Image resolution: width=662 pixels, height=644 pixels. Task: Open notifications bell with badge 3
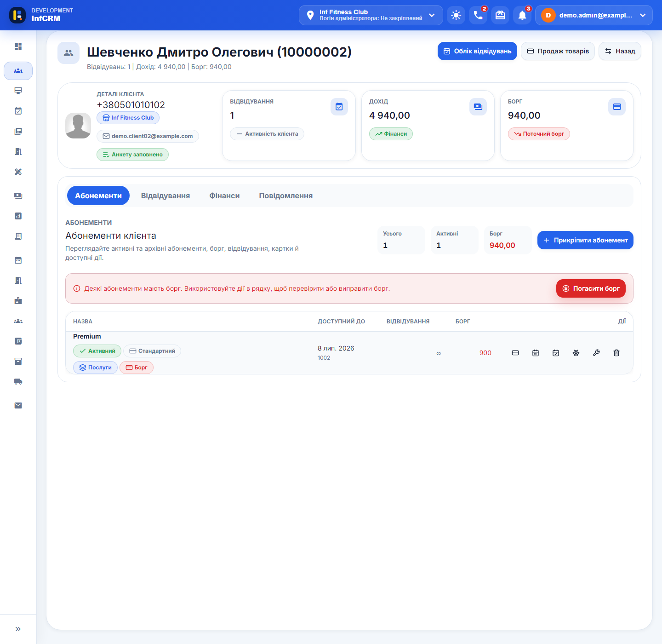tap(522, 15)
